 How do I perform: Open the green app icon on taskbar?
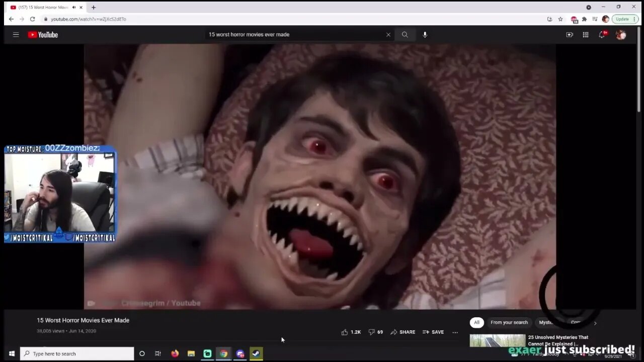[x=207, y=353]
